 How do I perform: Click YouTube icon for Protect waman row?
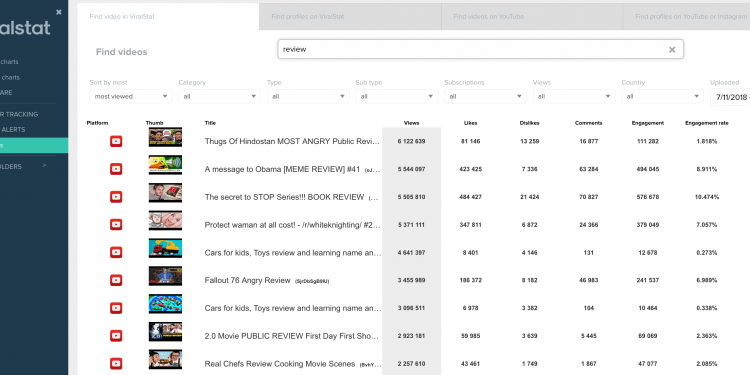point(116,224)
